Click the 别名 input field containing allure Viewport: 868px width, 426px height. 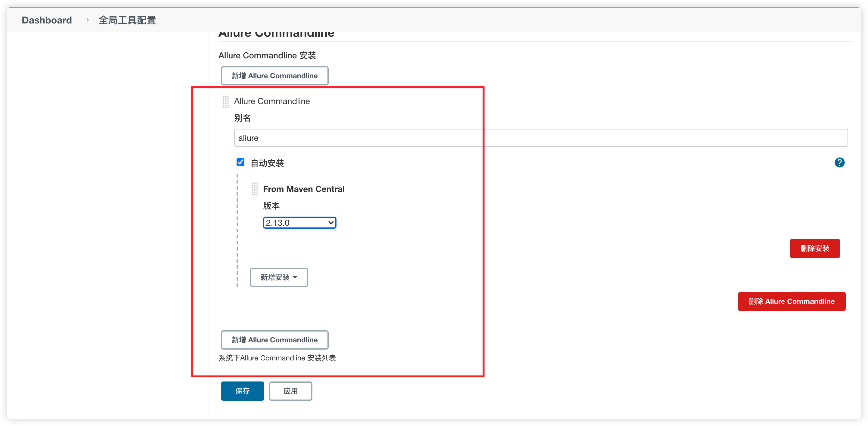coord(541,138)
